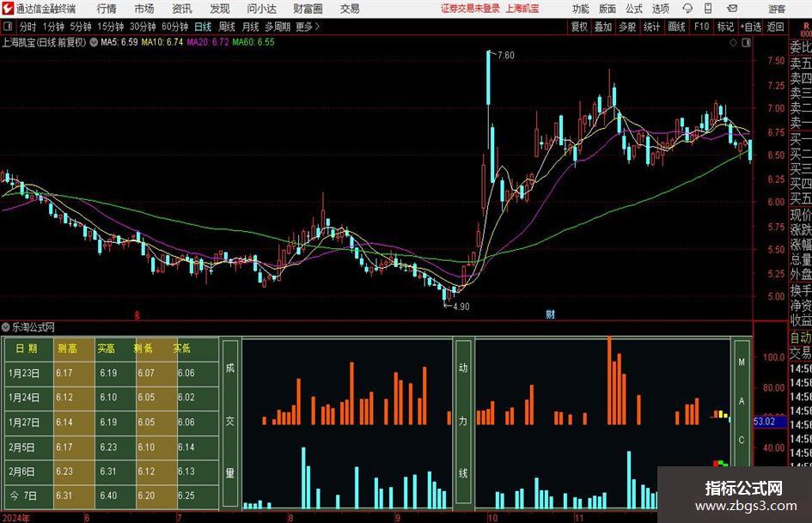Image resolution: width=812 pixels, height=523 pixels.
Task: Click the MA5: 6.59 indicator label
Action: point(119,42)
